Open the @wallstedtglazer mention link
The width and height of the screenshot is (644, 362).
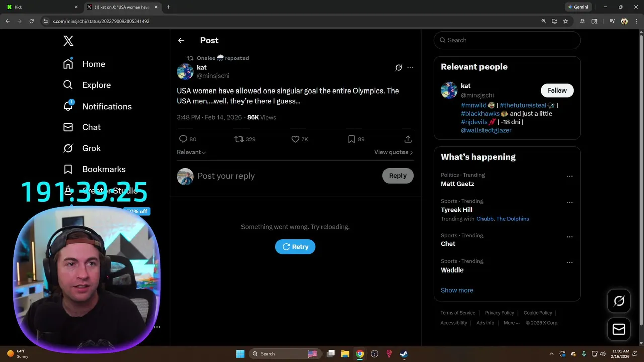pos(486,130)
